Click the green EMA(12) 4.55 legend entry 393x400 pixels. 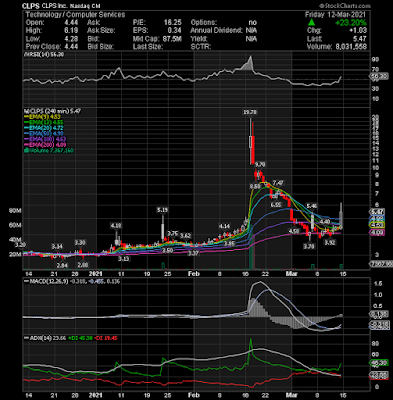[x=43, y=122]
